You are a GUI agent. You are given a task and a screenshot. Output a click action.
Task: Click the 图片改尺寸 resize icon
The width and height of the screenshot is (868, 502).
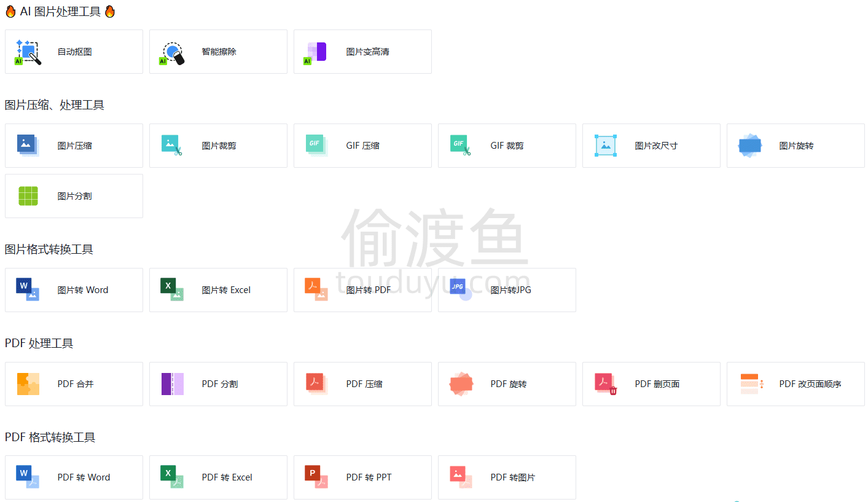coord(605,146)
